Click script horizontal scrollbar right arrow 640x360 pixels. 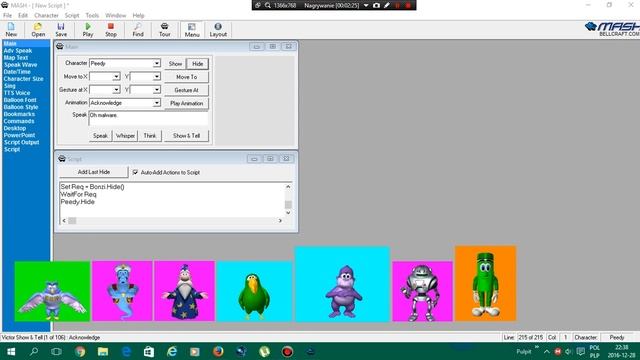280,220
